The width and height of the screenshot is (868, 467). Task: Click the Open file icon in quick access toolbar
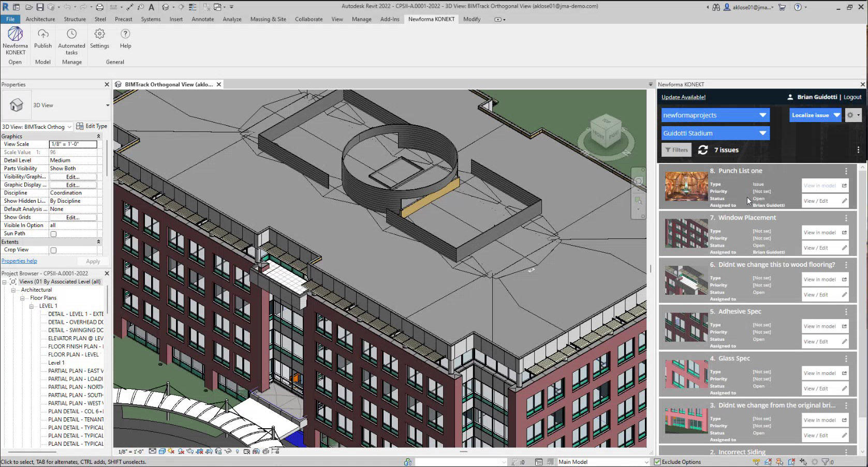point(29,7)
